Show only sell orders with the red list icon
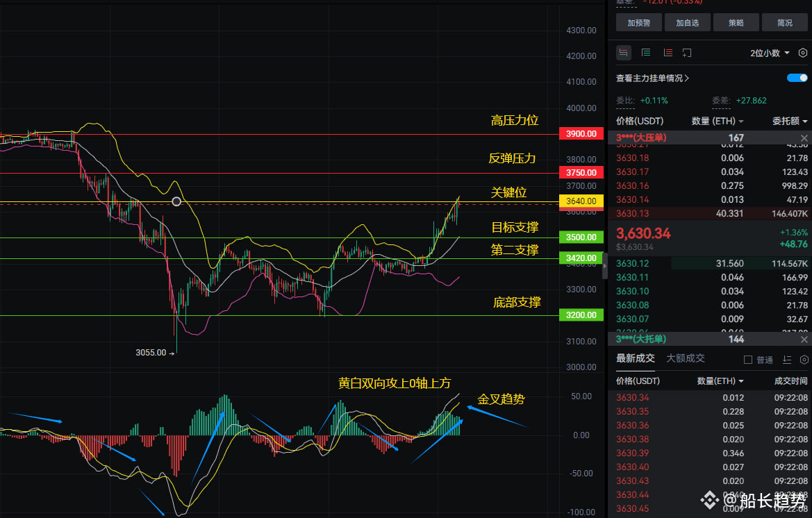 (x=668, y=53)
